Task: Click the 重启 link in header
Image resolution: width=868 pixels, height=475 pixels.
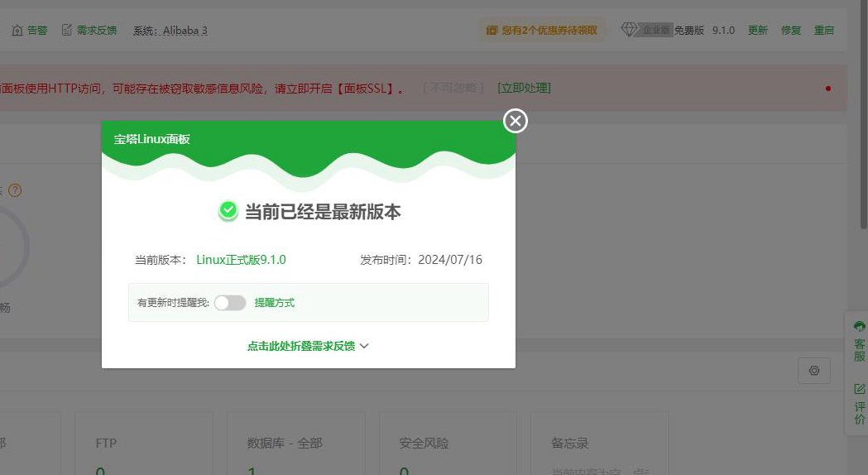Action: pyautogui.click(x=823, y=31)
